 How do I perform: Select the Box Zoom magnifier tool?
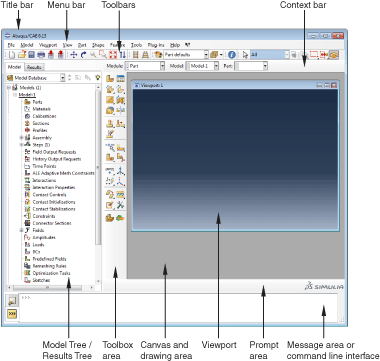click(103, 55)
